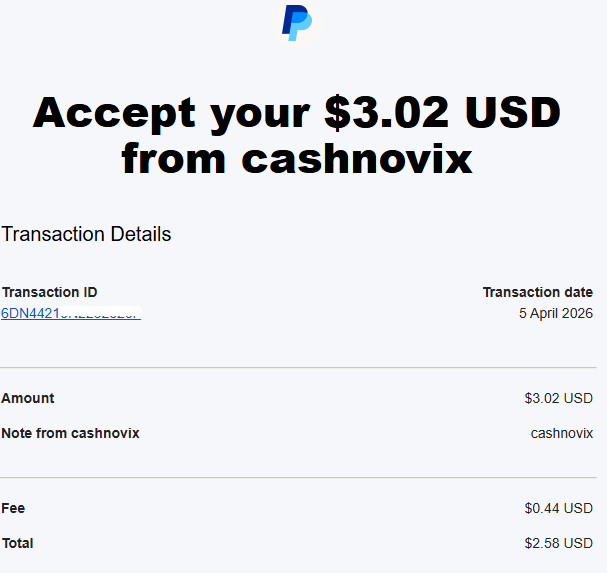Click the Total label
This screenshot has width=607, height=573.
(x=17, y=543)
